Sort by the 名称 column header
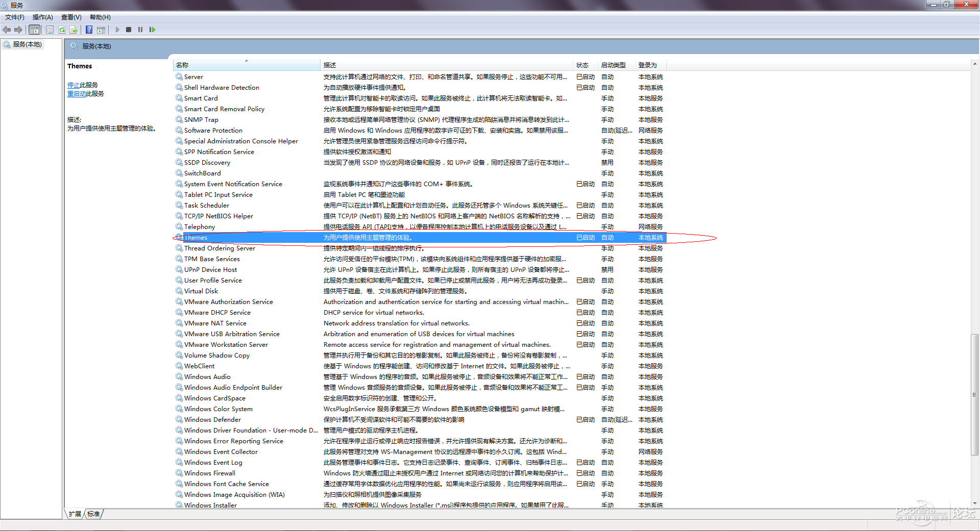The image size is (980, 531). click(x=247, y=65)
